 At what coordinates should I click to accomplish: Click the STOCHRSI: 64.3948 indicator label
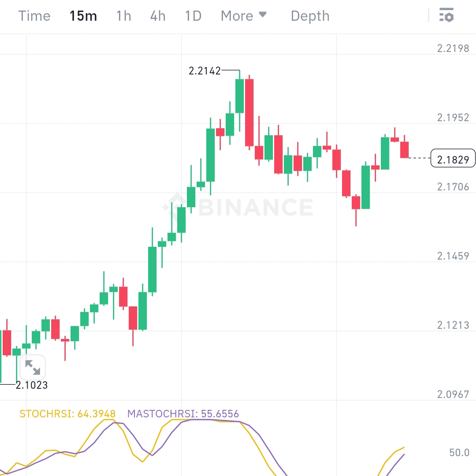[x=67, y=414]
